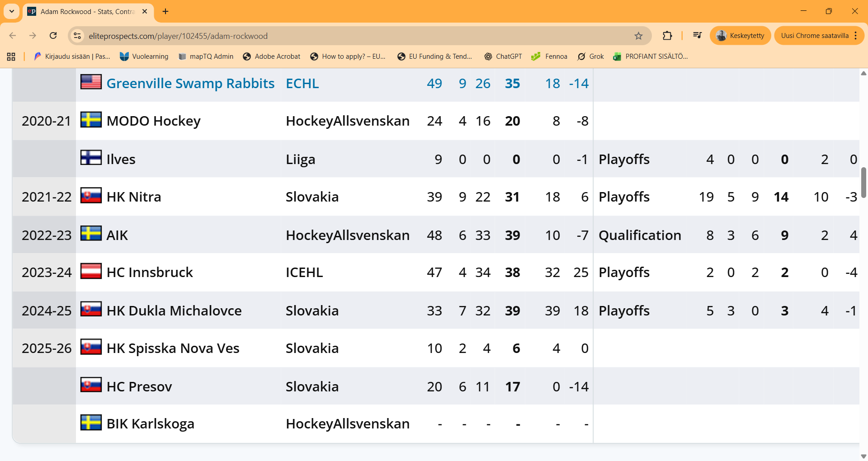The image size is (868, 461).
Task: Reload the Elite Prospects page
Action: pyautogui.click(x=53, y=36)
